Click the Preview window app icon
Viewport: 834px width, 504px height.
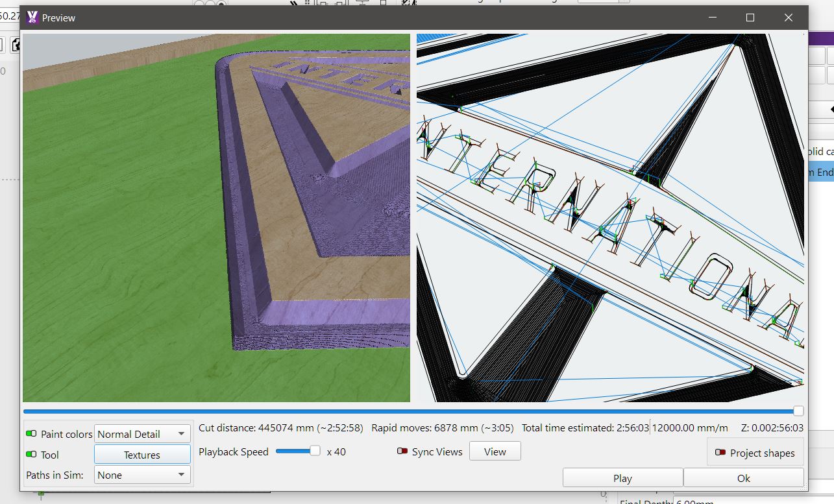(32, 18)
